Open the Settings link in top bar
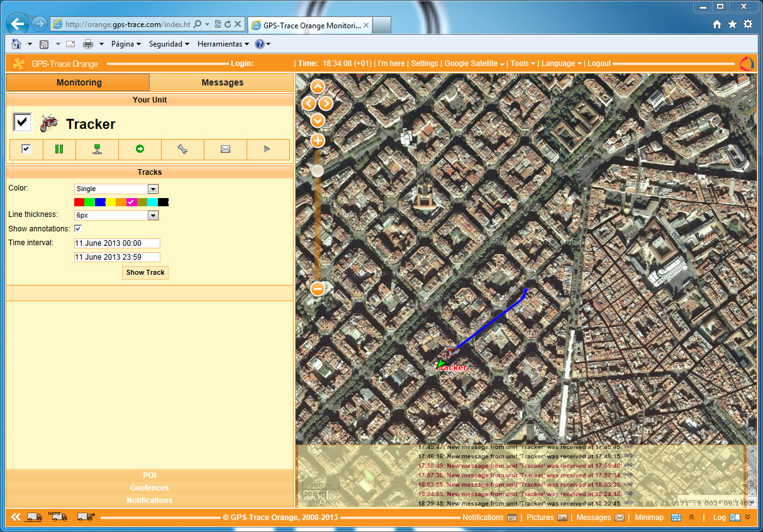763x532 pixels. pos(425,64)
